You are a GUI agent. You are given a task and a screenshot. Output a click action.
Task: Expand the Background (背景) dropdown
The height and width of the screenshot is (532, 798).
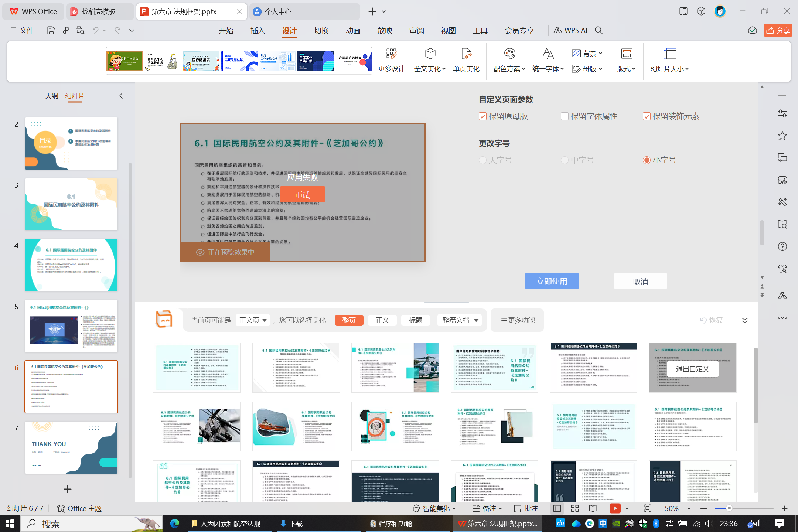[x=587, y=54]
